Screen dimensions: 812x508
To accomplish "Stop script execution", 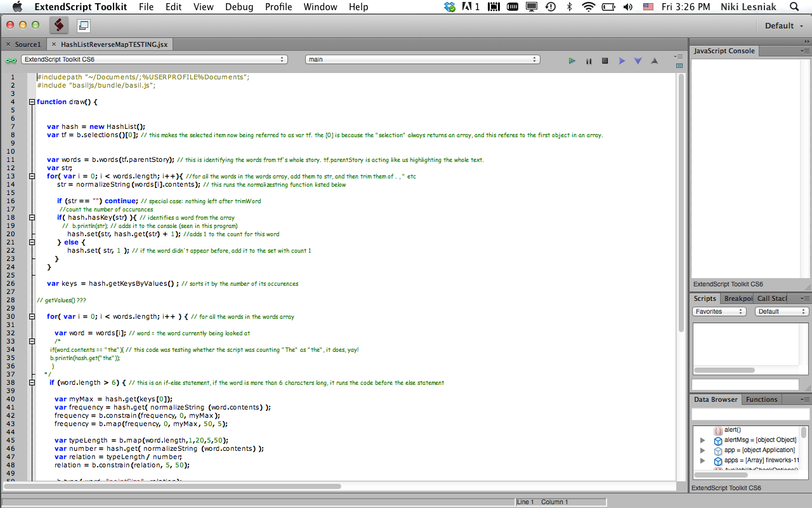I will (x=605, y=61).
